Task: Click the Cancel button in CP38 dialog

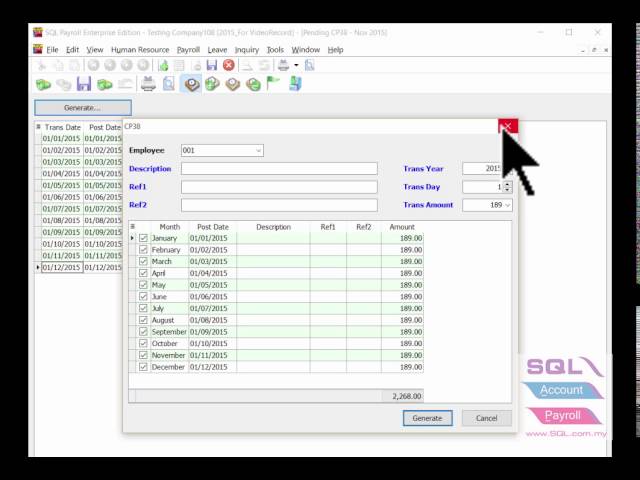Action: pyautogui.click(x=486, y=418)
